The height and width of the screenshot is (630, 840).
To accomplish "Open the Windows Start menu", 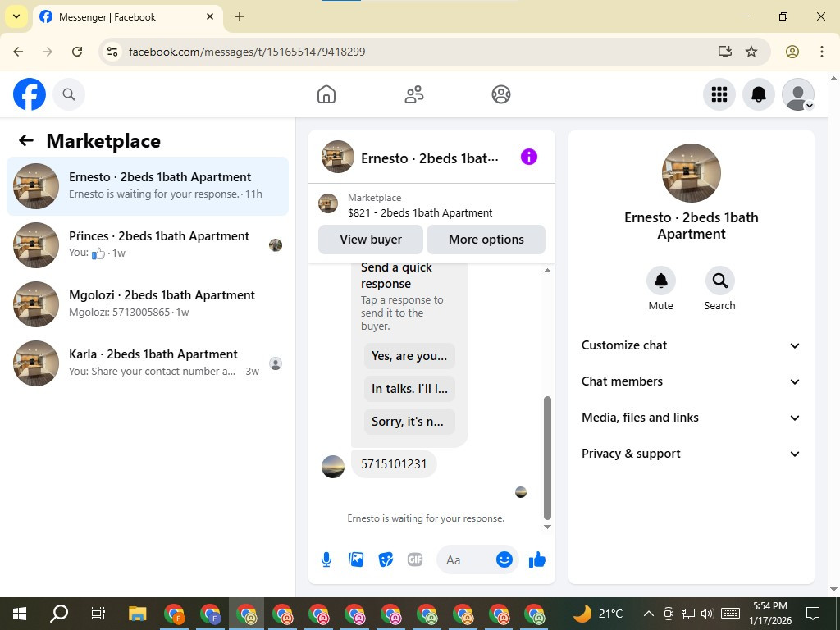I will click(x=20, y=614).
